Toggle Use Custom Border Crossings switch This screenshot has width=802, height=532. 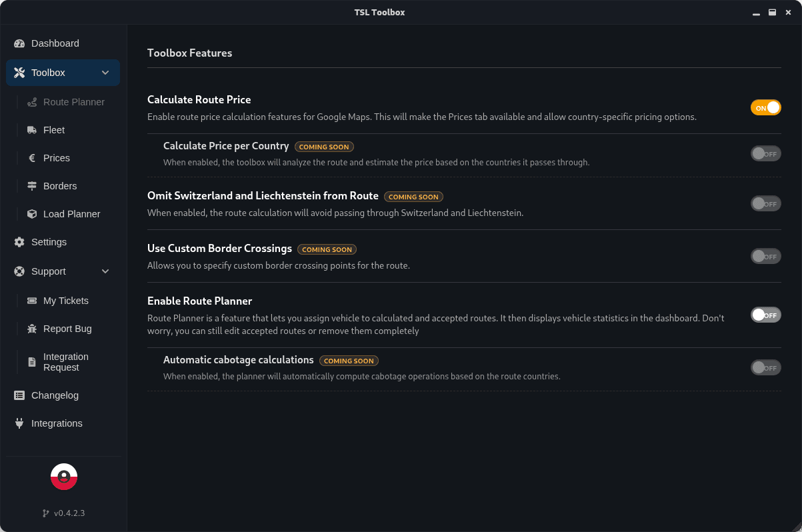tap(766, 256)
